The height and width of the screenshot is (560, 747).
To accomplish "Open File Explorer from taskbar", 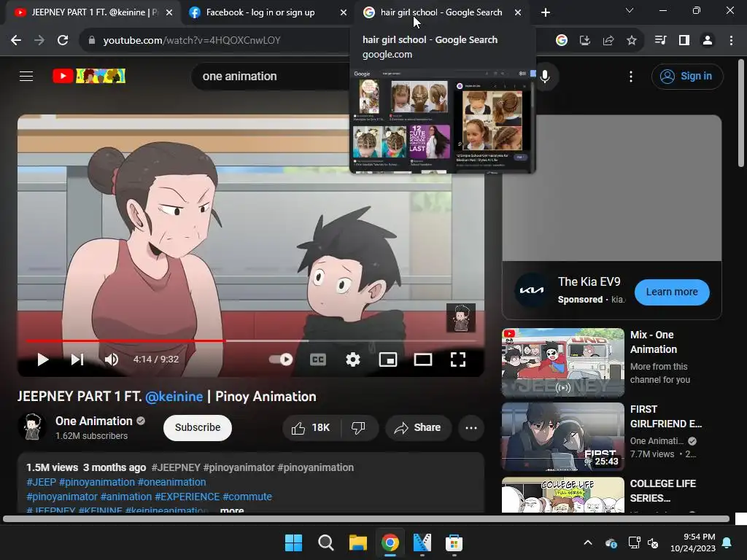I will (x=357, y=542).
